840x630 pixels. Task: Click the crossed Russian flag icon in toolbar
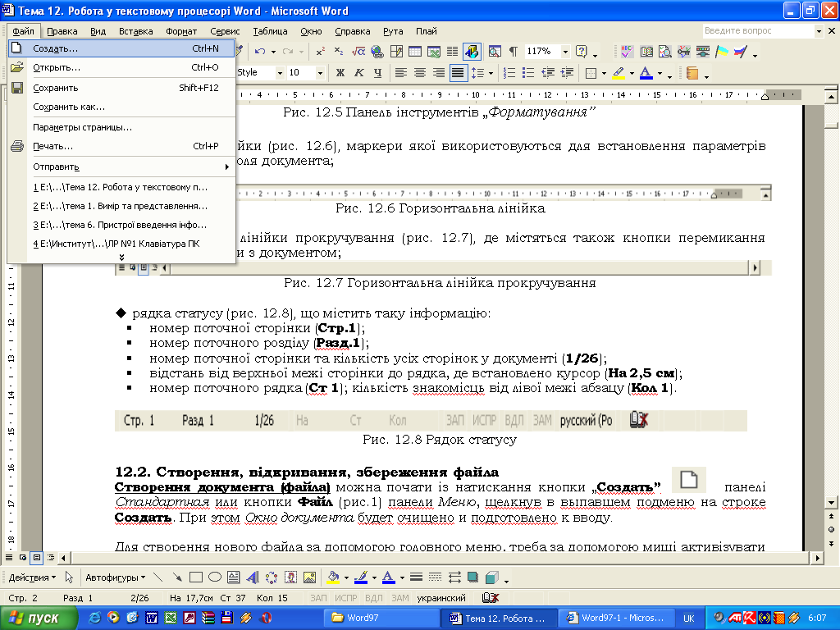[x=741, y=52]
